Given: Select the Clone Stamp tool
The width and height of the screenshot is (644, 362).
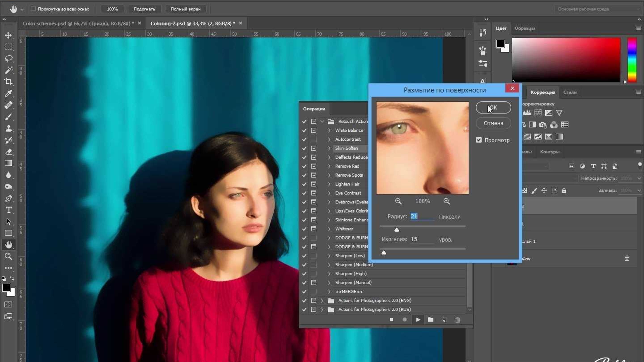Looking at the screenshot, I should [x=8, y=129].
